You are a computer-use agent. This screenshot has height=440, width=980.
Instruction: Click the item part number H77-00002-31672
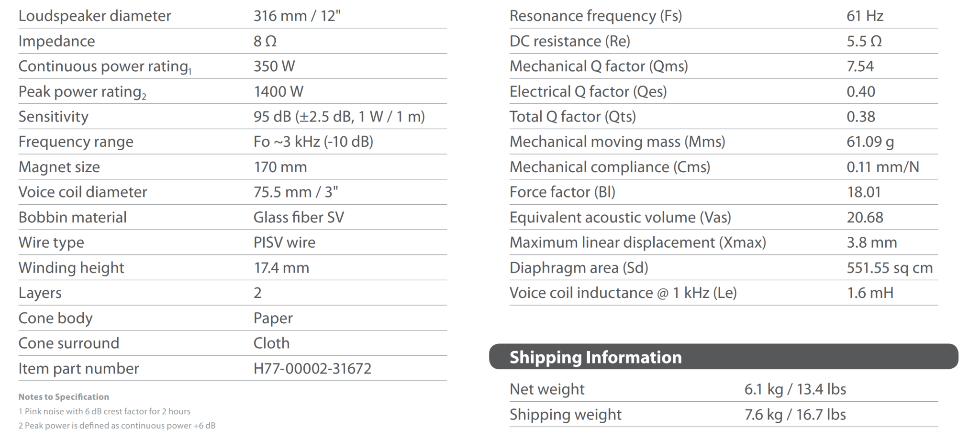click(x=312, y=369)
